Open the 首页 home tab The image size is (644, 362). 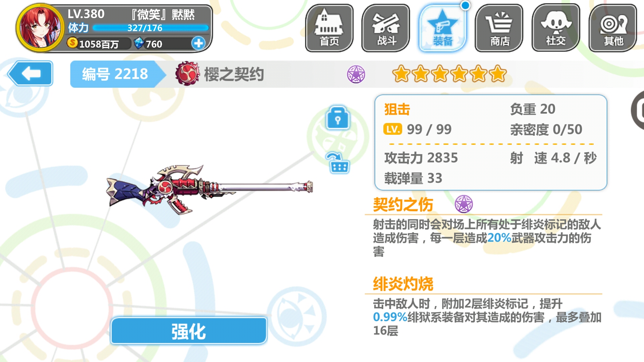click(329, 28)
